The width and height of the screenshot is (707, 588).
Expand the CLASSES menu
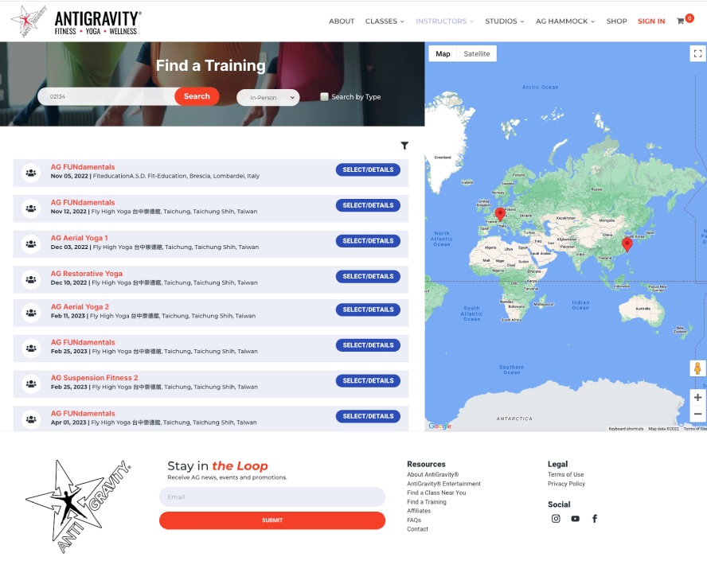(x=385, y=21)
